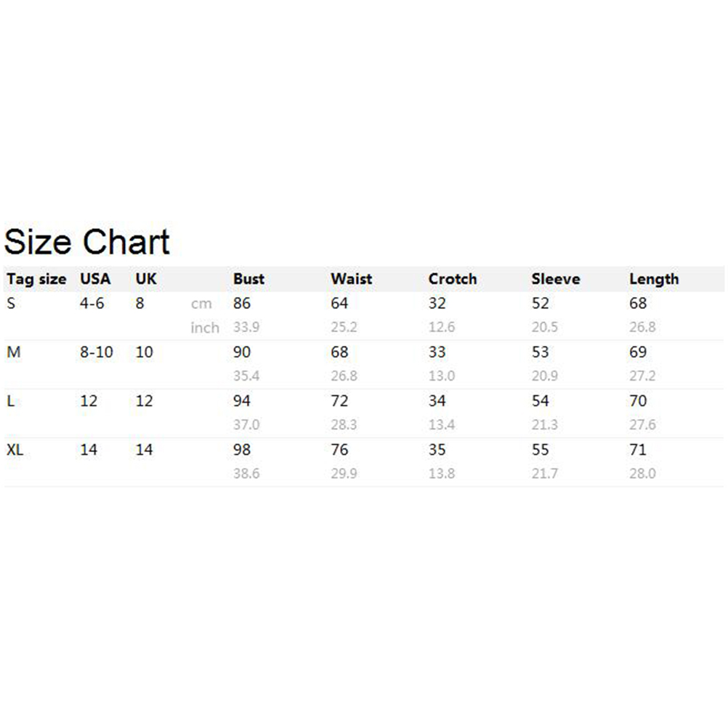
Task: Click the Tag size column header
Action: pyautogui.click(x=36, y=279)
